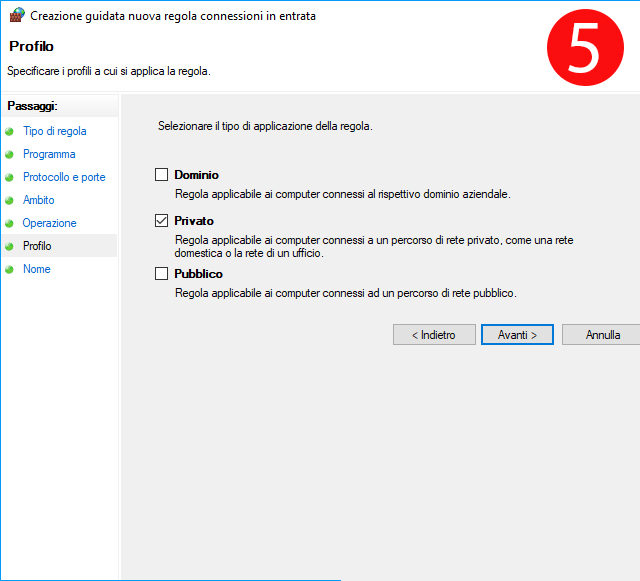Viewport: 640px width, 581px height.
Task: Click the green bullet beside Tipo di regola
Action: pyautogui.click(x=10, y=131)
